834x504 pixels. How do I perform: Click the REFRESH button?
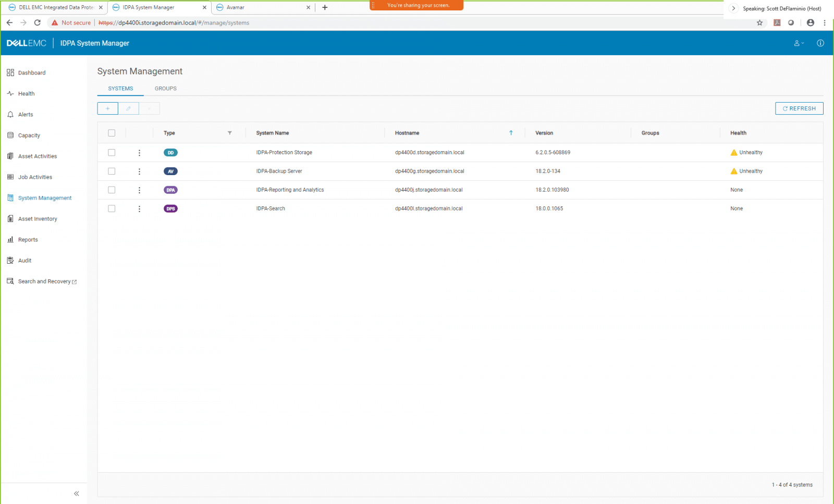click(799, 108)
